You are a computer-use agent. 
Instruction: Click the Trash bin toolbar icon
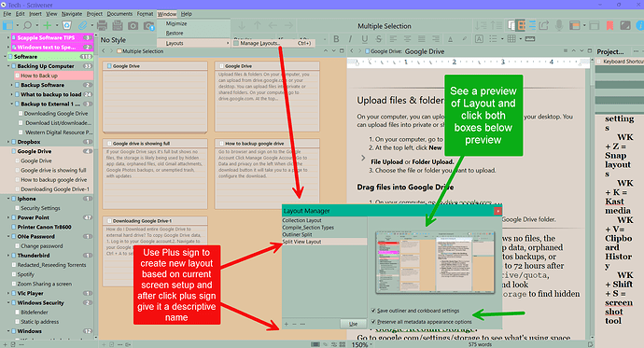click(x=67, y=25)
